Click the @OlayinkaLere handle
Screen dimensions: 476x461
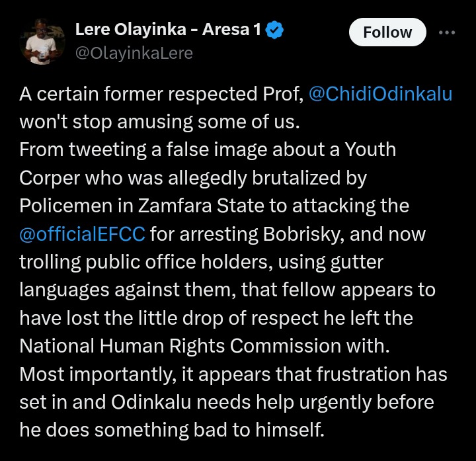pos(134,53)
